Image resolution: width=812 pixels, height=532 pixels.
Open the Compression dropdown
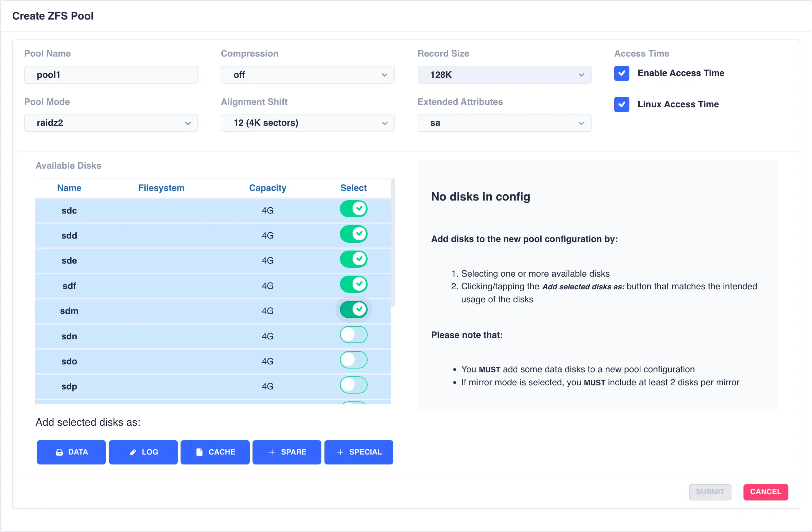307,75
